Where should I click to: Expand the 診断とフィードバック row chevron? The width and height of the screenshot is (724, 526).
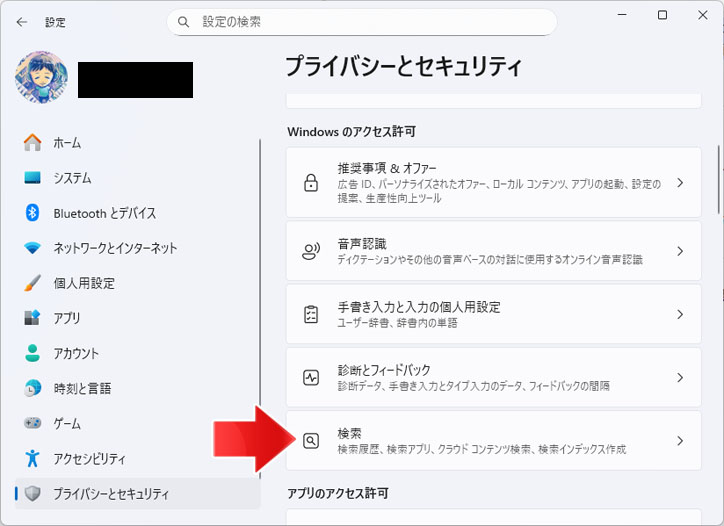(680, 377)
